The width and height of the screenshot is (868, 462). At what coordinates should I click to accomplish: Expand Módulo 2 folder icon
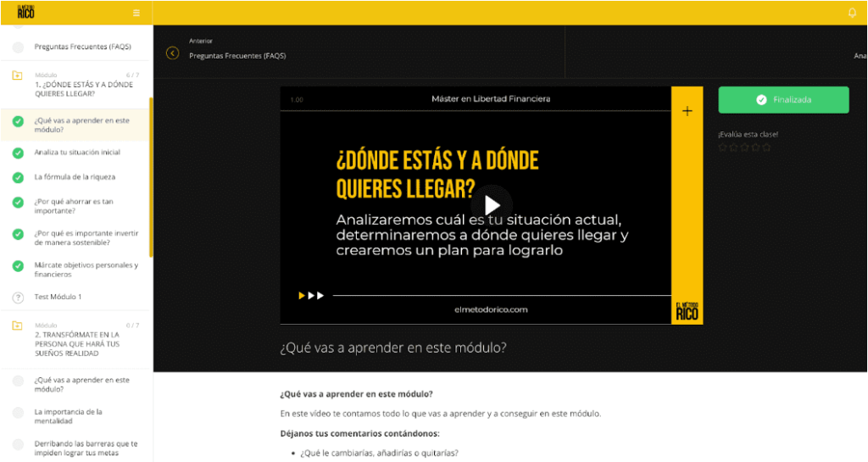pyautogui.click(x=17, y=326)
